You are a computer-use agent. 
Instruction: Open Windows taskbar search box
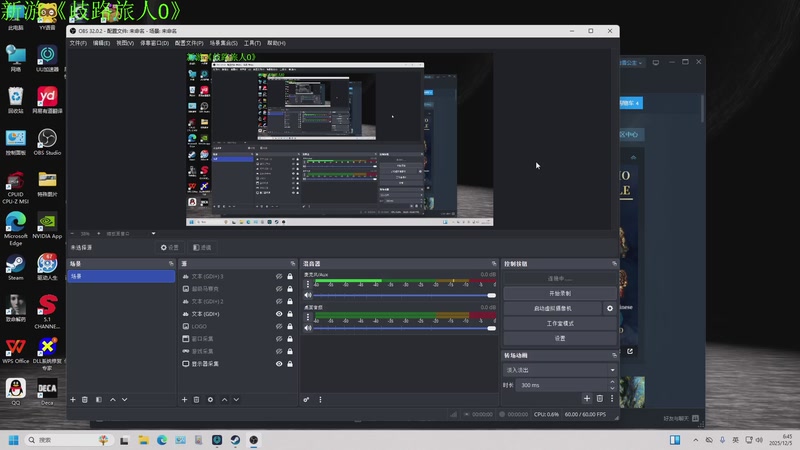coord(67,440)
